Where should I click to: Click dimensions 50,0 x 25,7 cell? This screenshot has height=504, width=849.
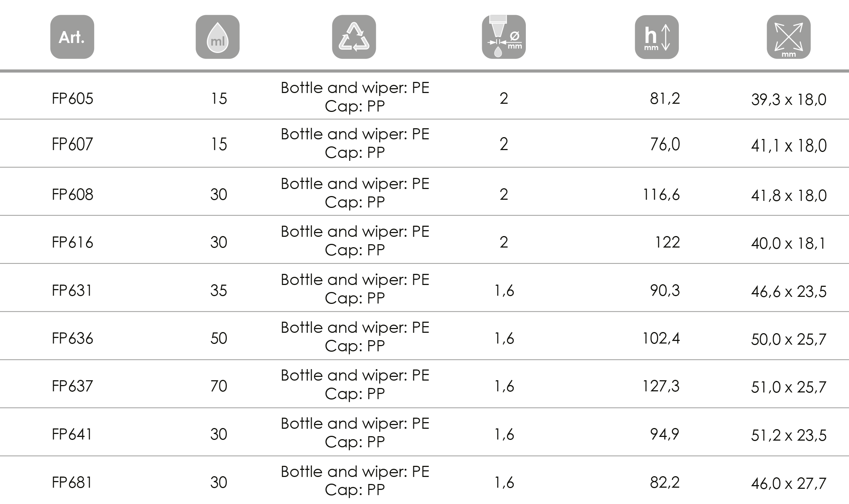[x=789, y=339]
